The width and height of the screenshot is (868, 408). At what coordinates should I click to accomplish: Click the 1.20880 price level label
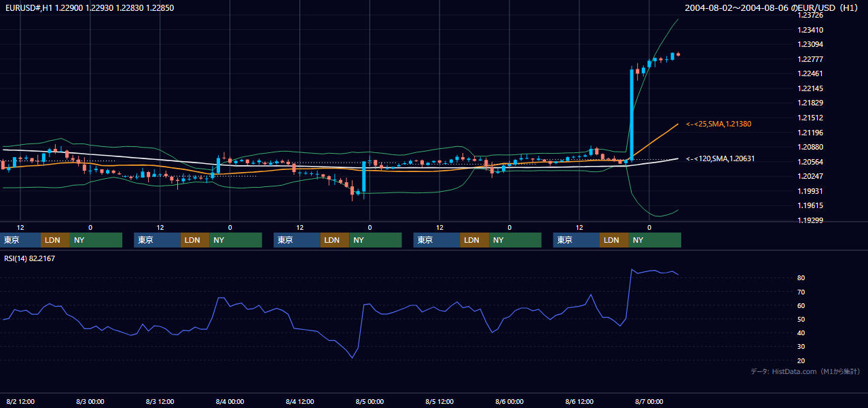[x=810, y=147]
